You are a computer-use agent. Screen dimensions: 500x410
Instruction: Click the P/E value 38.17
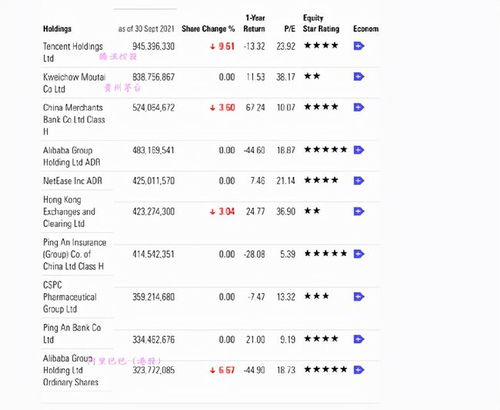tap(286, 77)
